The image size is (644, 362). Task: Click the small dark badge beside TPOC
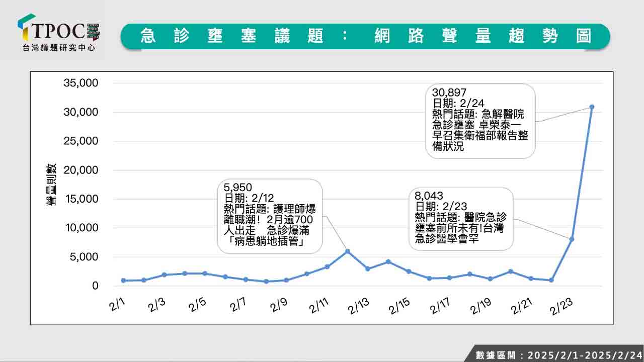coord(94,31)
